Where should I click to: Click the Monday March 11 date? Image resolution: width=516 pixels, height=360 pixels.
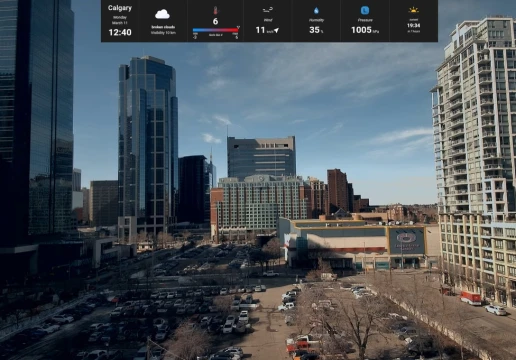[120, 20]
